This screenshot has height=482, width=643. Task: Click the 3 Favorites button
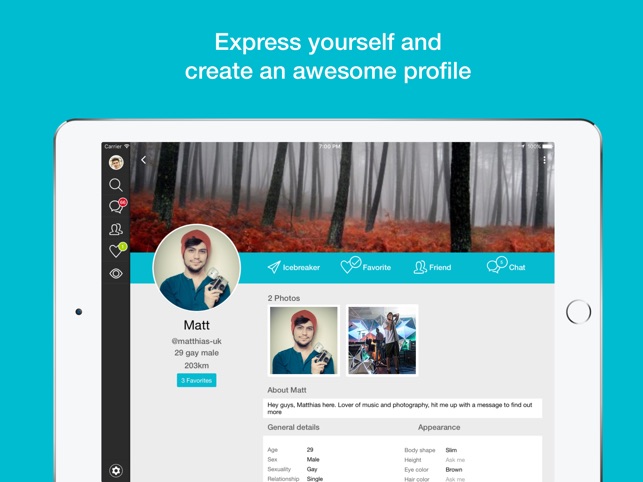[196, 380]
